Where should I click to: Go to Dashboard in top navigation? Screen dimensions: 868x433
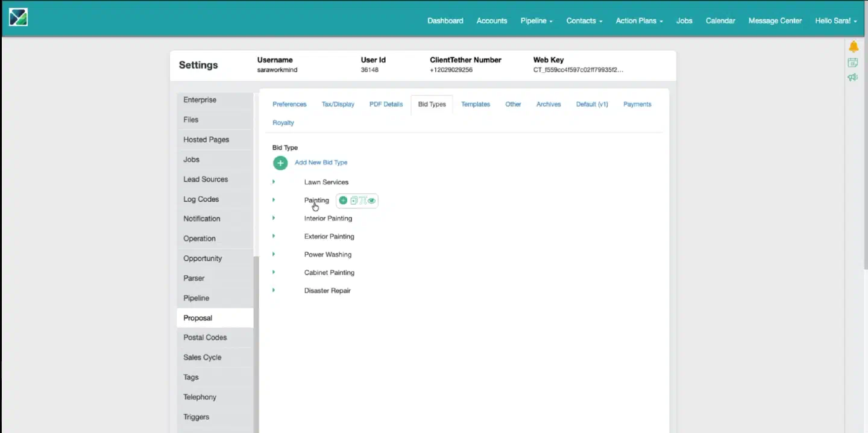445,20
